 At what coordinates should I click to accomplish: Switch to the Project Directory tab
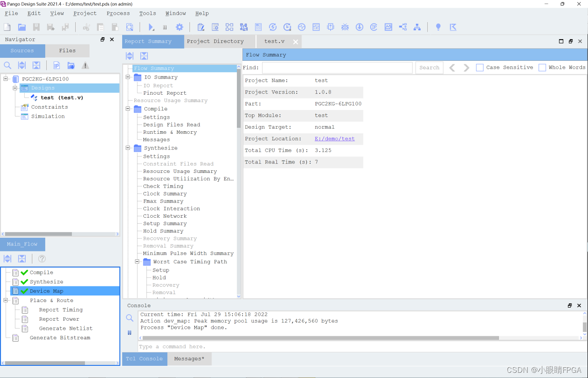(215, 41)
